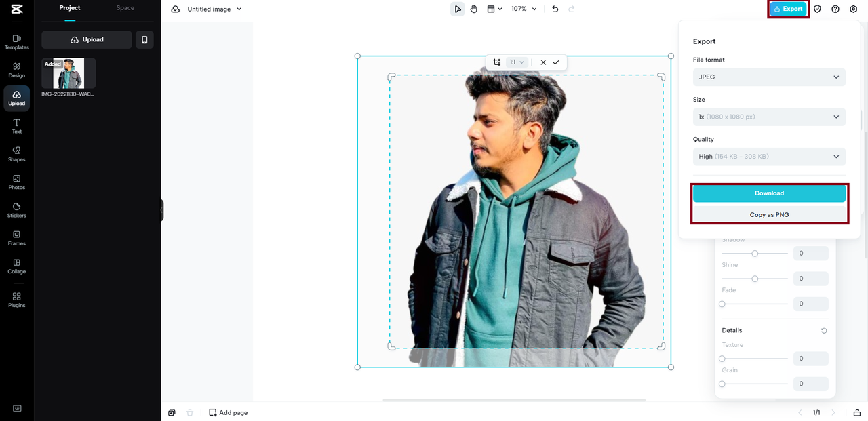Expand the Size 1x dropdown
The width and height of the screenshot is (868, 421).
769,117
